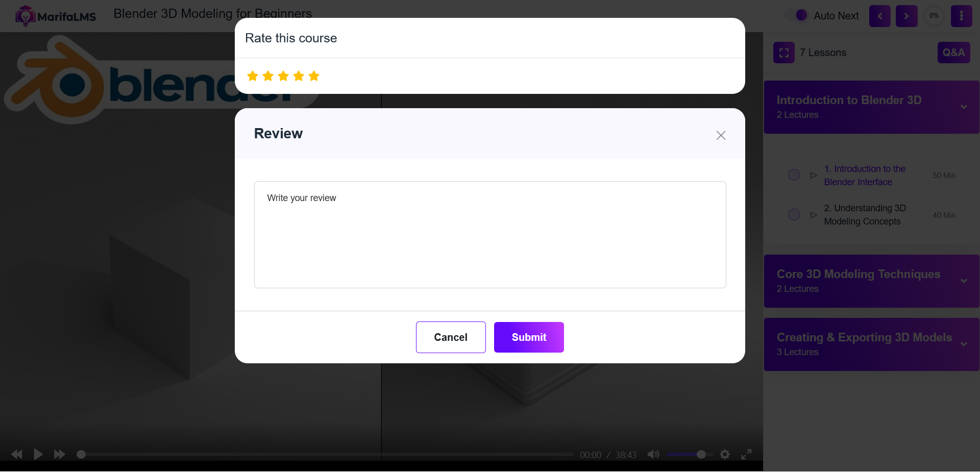Mark Introduction to the Blender Interface complete
Screen dimensions: 980x472
click(x=794, y=175)
